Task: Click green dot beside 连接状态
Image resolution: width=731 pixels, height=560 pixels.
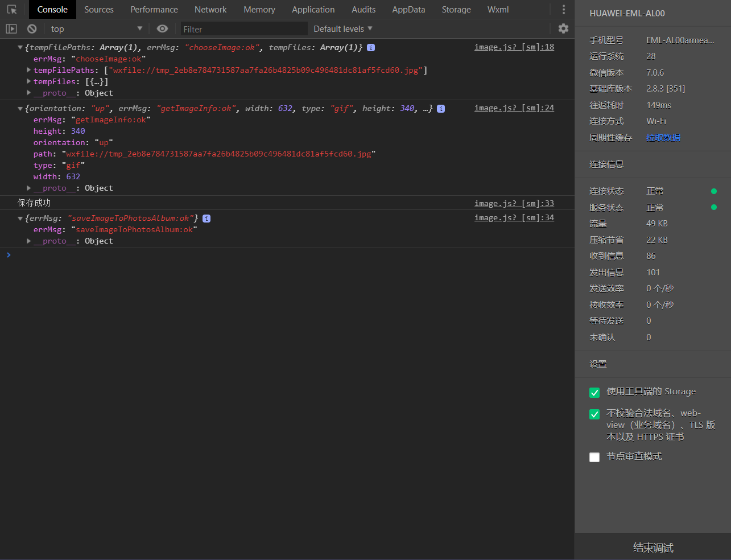Action: (x=714, y=191)
